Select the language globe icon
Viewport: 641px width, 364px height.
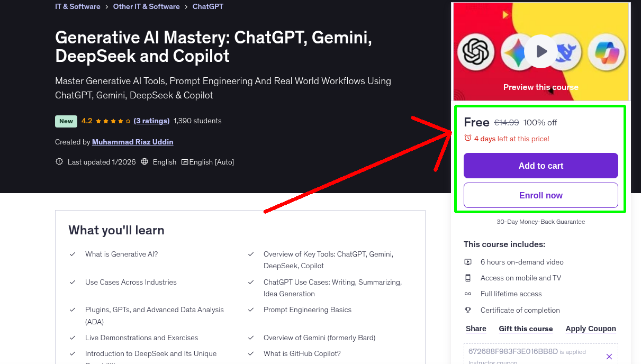(145, 161)
